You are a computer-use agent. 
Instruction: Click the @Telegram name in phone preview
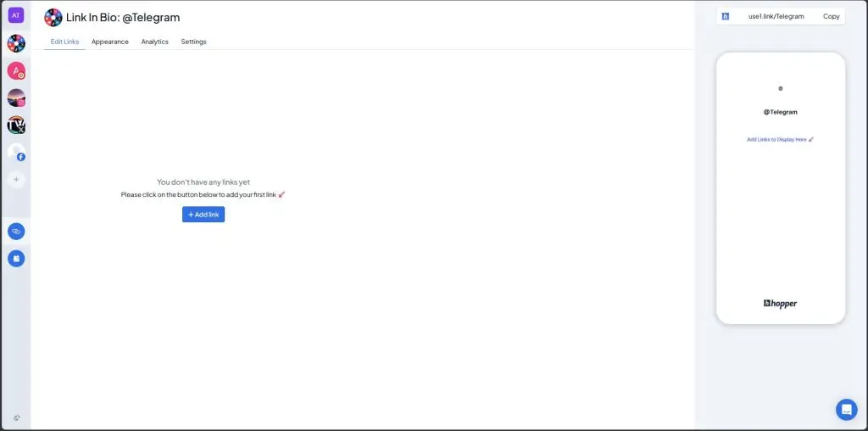[x=781, y=112]
